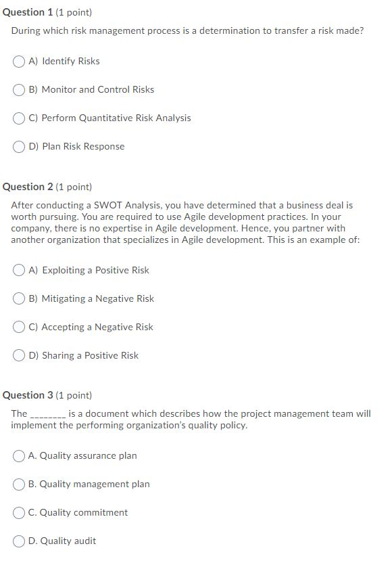Screen dimensions: 392x563
Task: Click the risk transfer question prompt text
Action: [x=187, y=30]
